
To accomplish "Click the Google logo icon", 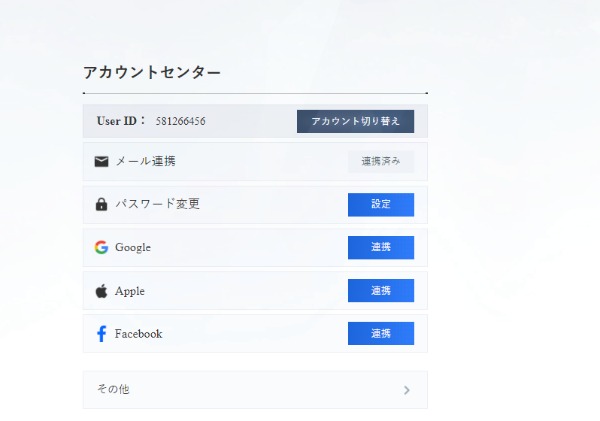I will click(x=101, y=247).
